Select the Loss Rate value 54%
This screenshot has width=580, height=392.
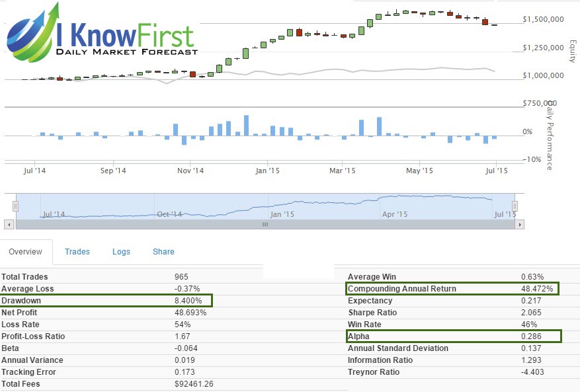pyautogui.click(x=183, y=325)
